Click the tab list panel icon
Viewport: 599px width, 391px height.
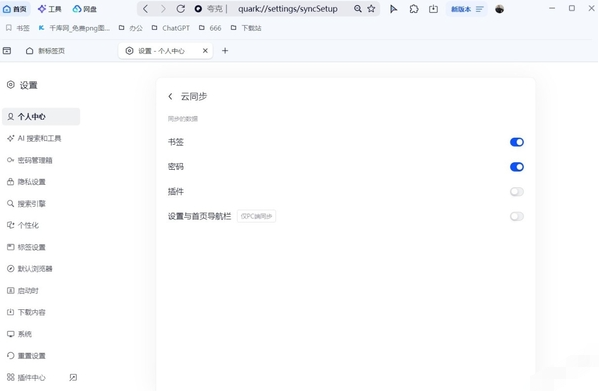7,50
